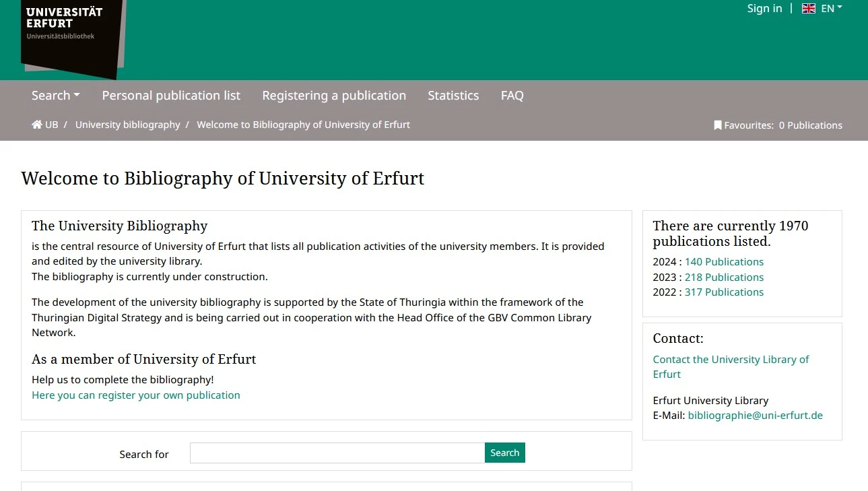The image size is (868, 491).
Task: Click the bibliographie@uni-erfurt.de email link
Action: (755, 416)
